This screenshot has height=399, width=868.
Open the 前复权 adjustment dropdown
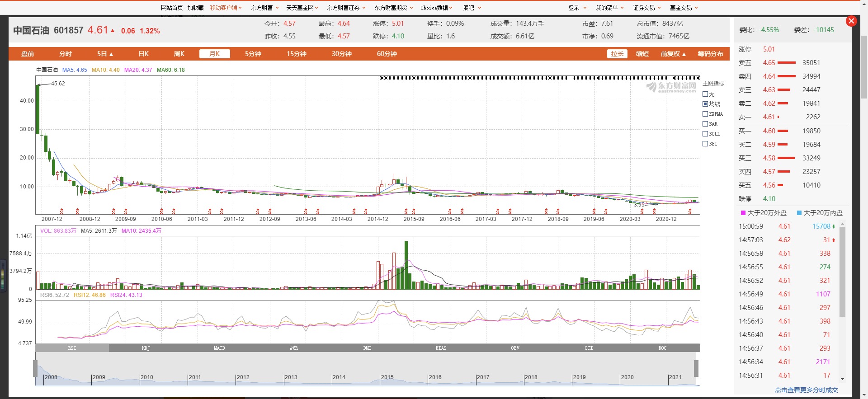pos(673,54)
